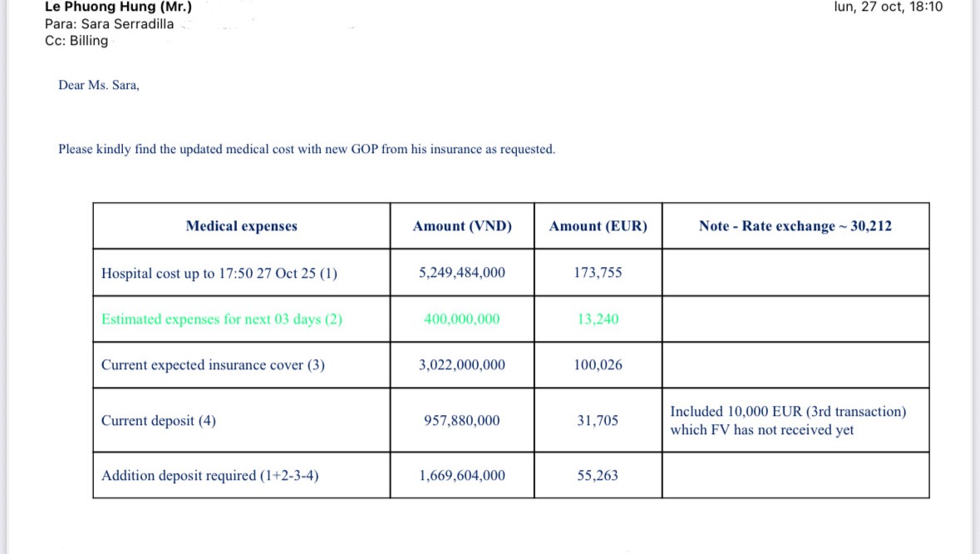Click the email timestamp lun, 27 oct, 18:10
Image resolution: width=980 pixels, height=554 pixels.
pos(888,7)
